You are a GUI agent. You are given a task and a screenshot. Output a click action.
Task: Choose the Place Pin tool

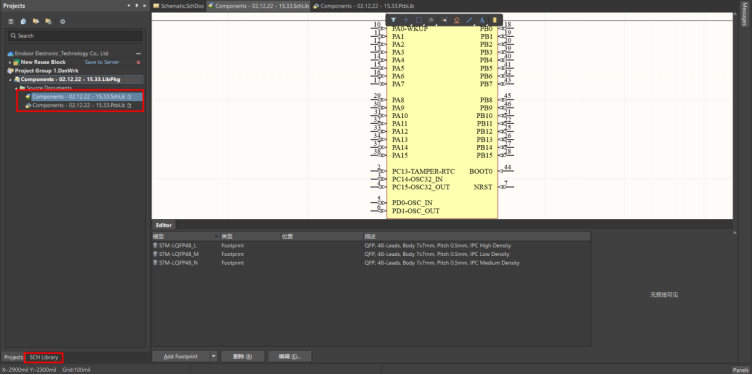[x=444, y=20]
